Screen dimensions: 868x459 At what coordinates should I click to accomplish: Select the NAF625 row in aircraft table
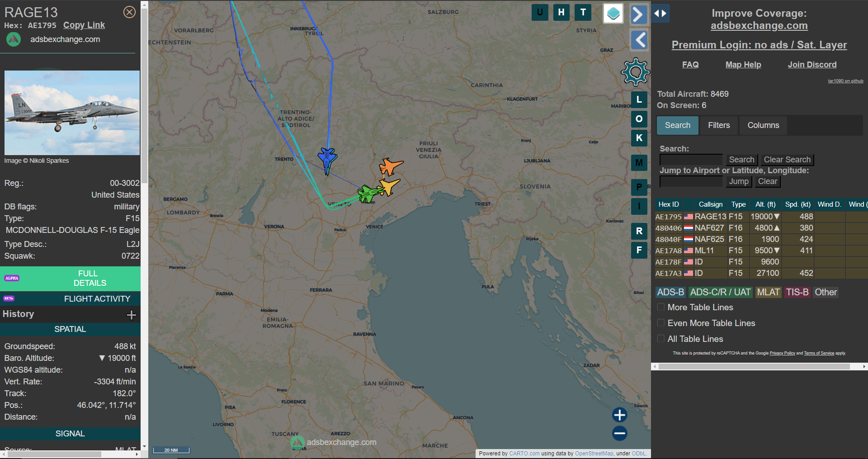(761, 239)
